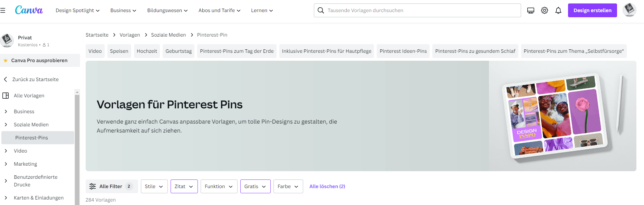Open the Farbe filter dropdown
This screenshot has height=205, width=644.
click(x=288, y=186)
